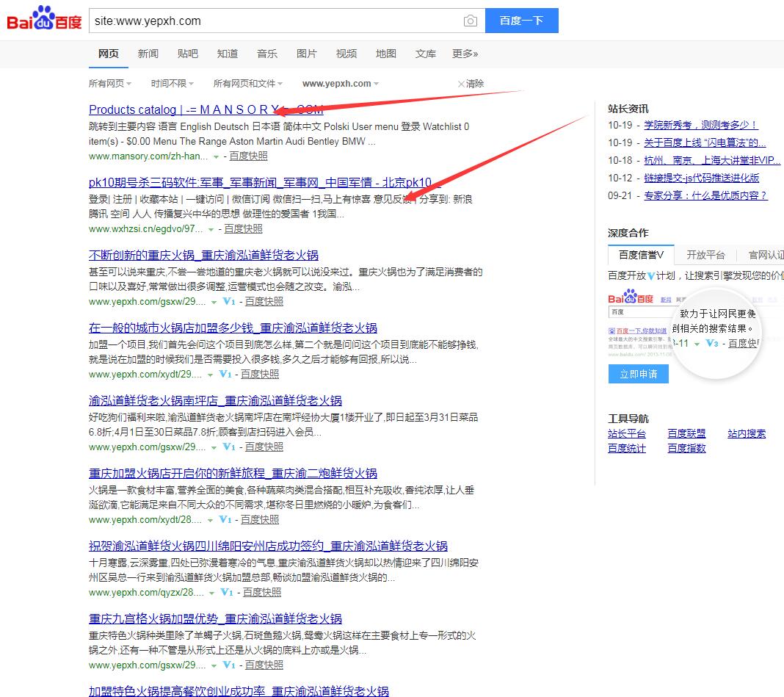This screenshot has width=784, height=697.
Task: Open news item 杭州、南京、上海大讲堂
Action: click(712, 160)
